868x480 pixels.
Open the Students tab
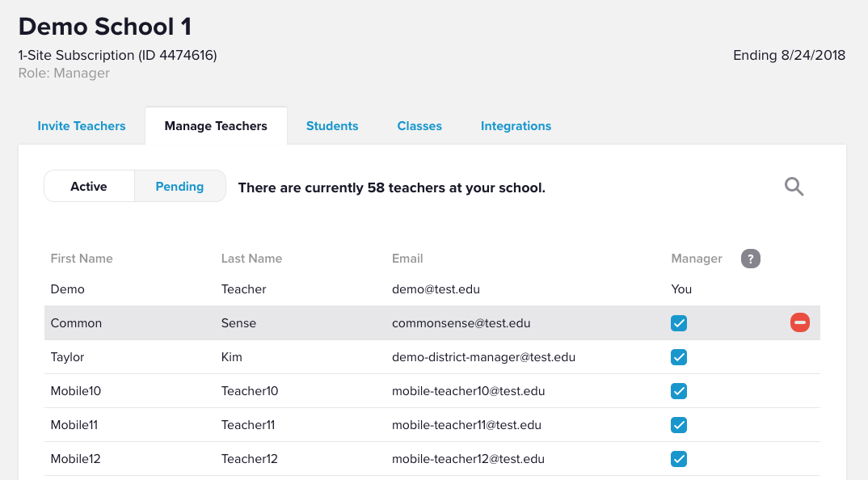(x=332, y=126)
